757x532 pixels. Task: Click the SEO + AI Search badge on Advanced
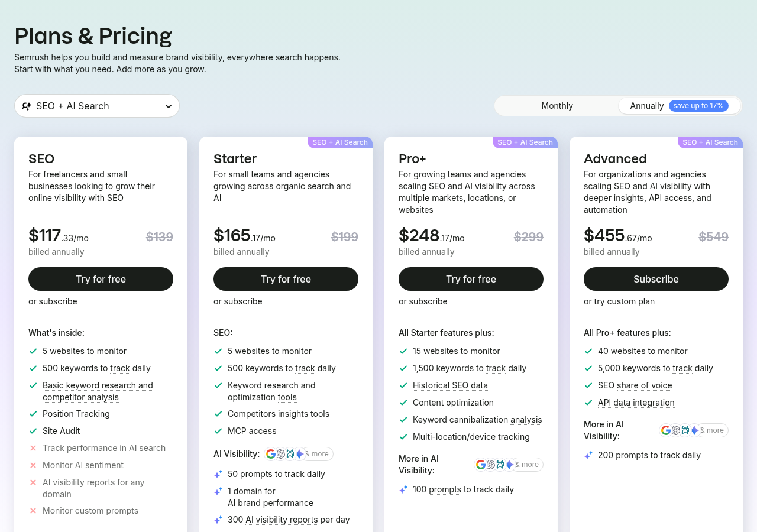710,142
